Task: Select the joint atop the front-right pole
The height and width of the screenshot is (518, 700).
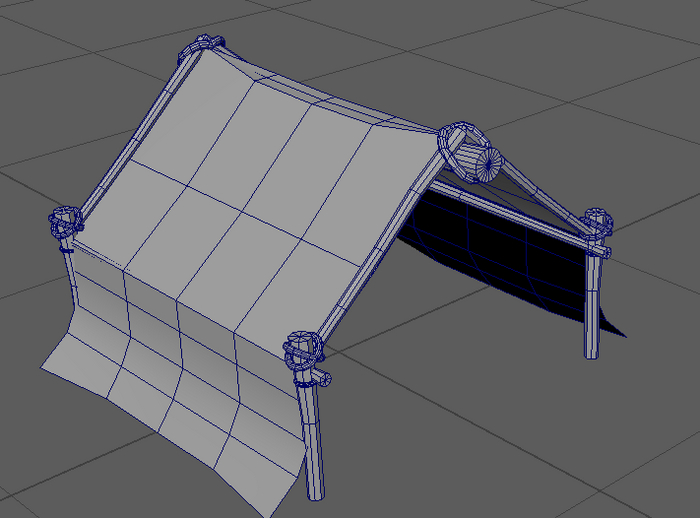Action: [303, 350]
